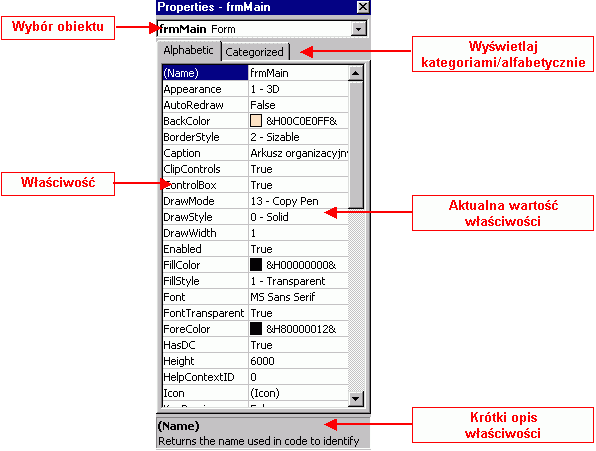Close the Properties - frmMain window
Screen dimensions: 596x451
click(x=363, y=7)
